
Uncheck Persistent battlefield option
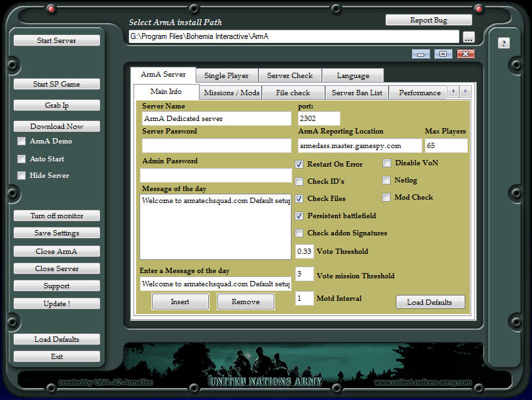point(299,216)
